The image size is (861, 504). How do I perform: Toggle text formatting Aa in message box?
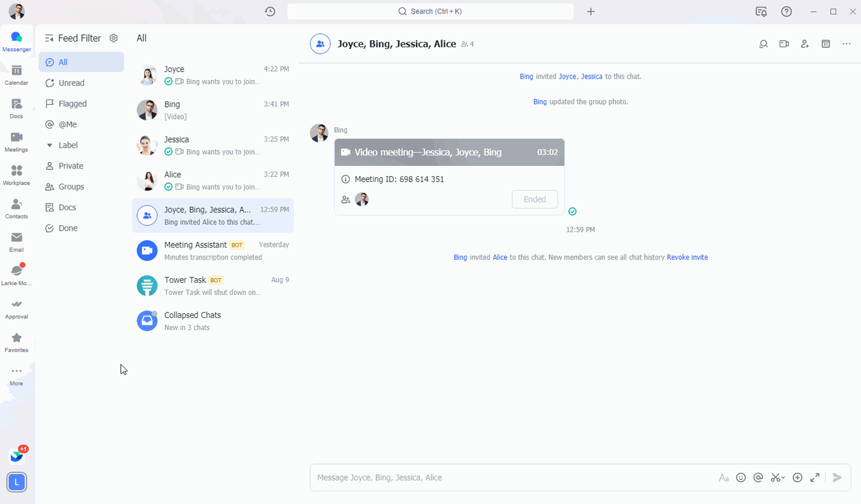point(724,478)
